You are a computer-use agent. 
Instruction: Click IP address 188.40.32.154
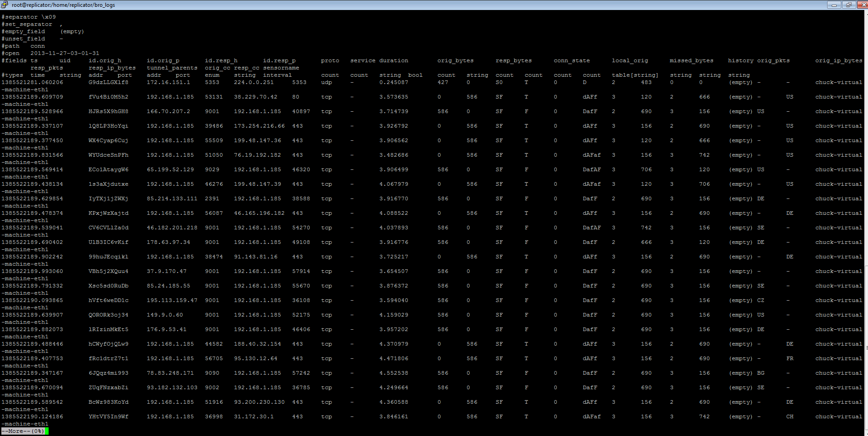[258, 344]
